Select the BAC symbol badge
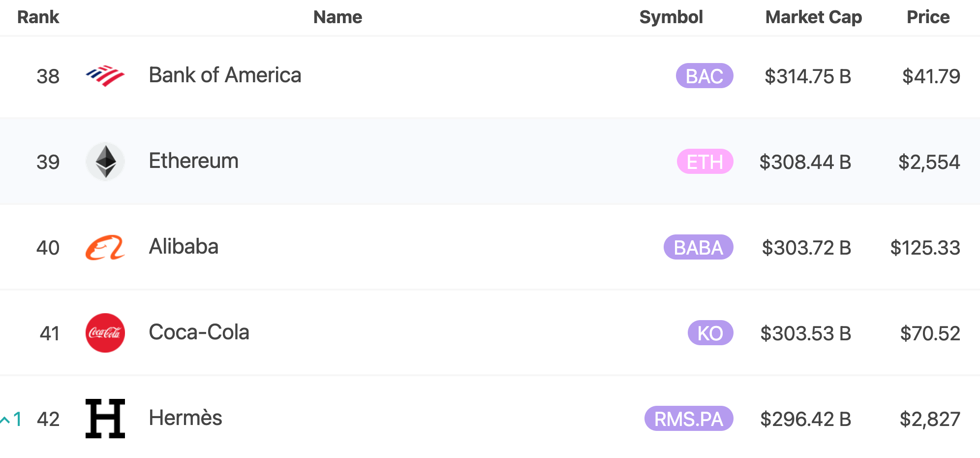This screenshot has height=458, width=980. coord(704,76)
